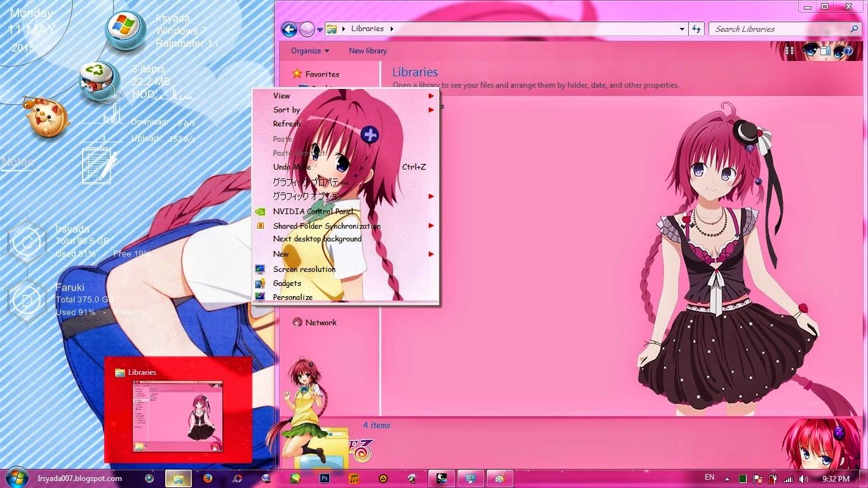
Task: Select Network in the navigation pane
Action: [320, 322]
